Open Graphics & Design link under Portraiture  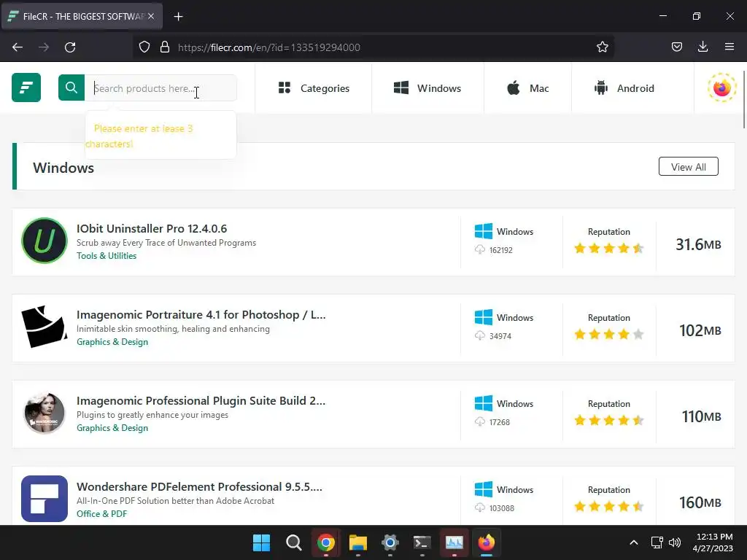click(x=112, y=342)
